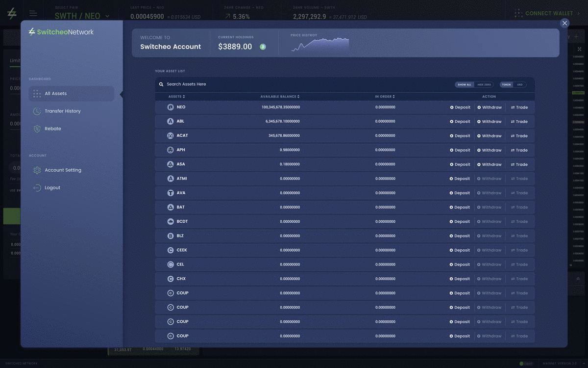The width and height of the screenshot is (588, 368).
Task: Click the BAT token icon
Action: coord(171,207)
